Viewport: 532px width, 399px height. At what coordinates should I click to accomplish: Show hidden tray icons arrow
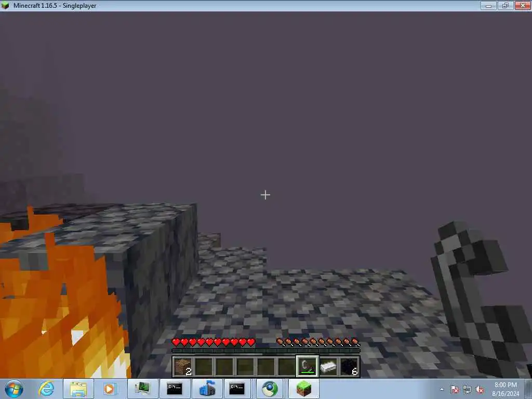[x=442, y=390]
